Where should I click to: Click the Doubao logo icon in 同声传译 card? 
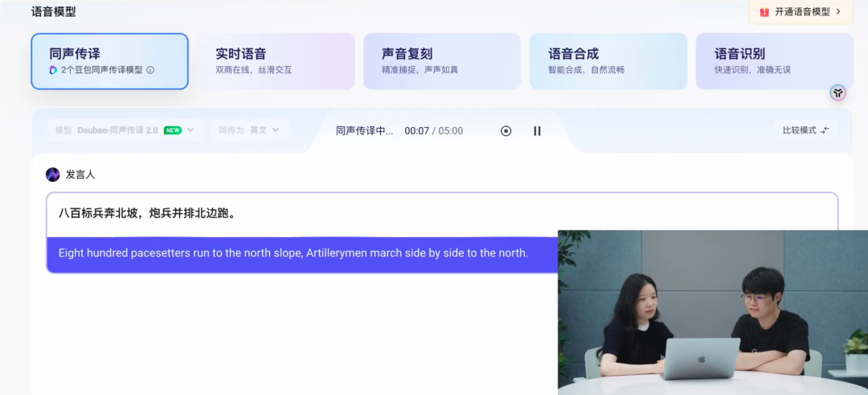coord(53,70)
